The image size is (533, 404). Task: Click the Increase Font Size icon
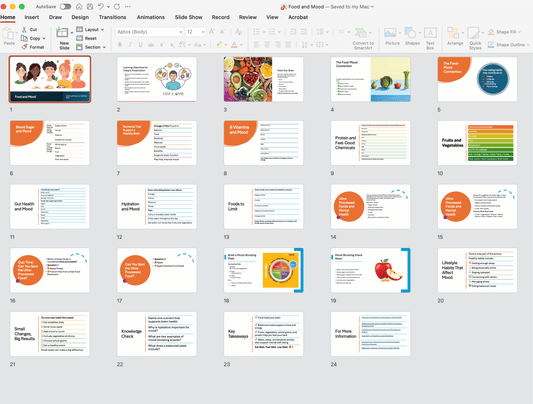[x=212, y=32]
